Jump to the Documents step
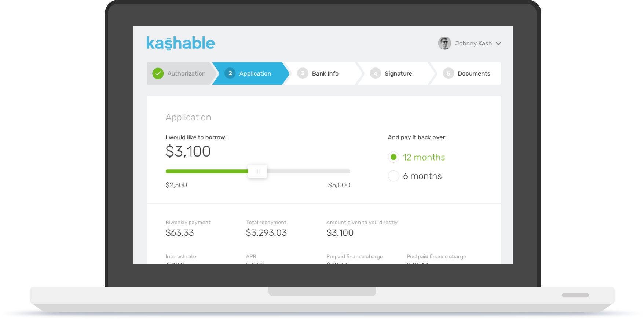Image resolution: width=644 pixels, height=319 pixels. coord(473,73)
